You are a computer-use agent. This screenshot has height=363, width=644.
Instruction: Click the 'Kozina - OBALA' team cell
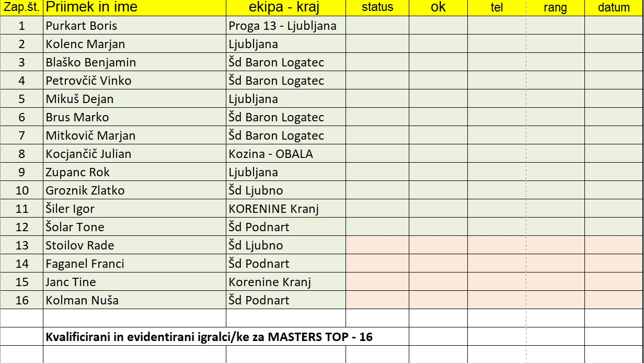coord(286,154)
